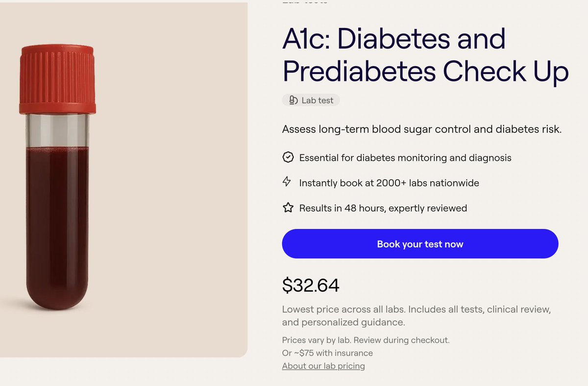Image resolution: width=588 pixels, height=386 pixels.
Task: Click Results in 48 hours text
Action: pyautogui.click(x=383, y=208)
